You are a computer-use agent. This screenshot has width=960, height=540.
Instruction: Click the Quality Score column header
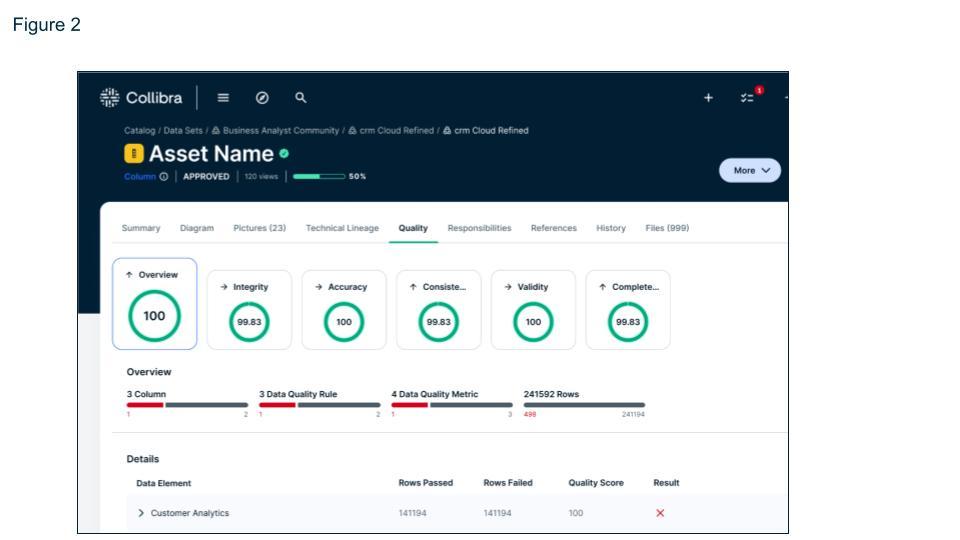596,482
